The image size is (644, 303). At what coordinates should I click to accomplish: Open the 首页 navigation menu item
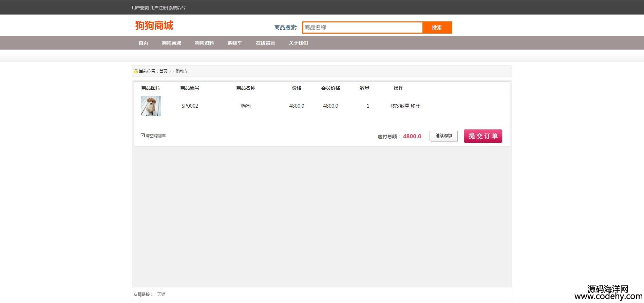(143, 43)
